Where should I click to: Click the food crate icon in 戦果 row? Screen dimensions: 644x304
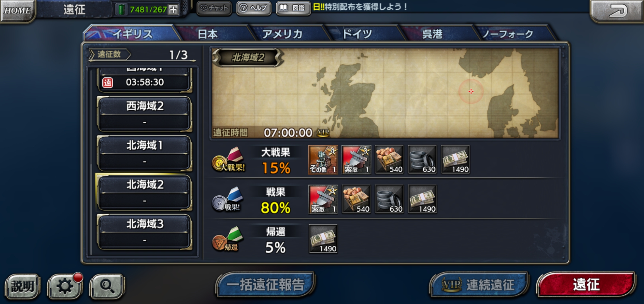[x=356, y=199]
